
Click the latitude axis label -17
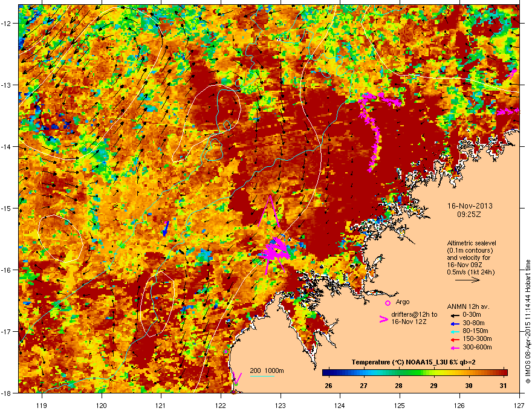click(x=7, y=331)
